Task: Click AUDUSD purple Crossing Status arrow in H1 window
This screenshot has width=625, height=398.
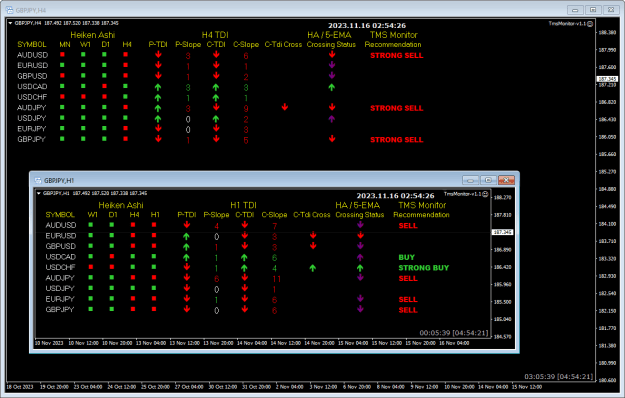Action: [360, 225]
